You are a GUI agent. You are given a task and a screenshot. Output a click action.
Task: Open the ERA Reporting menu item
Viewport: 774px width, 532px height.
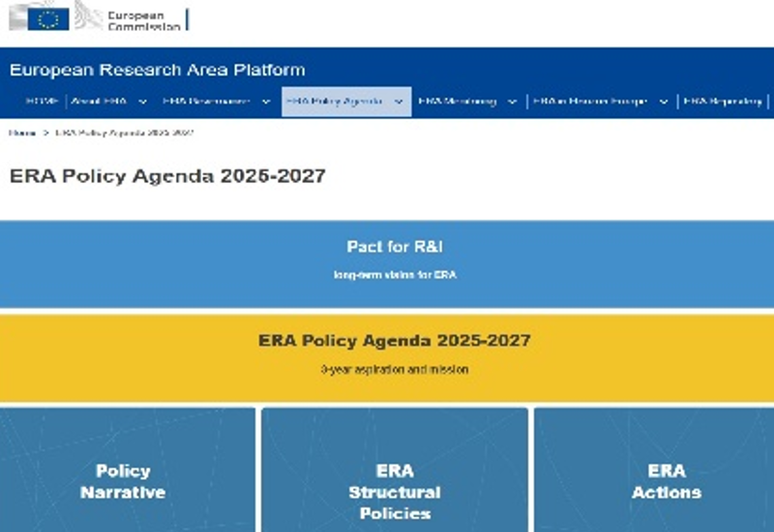[723, 102]
